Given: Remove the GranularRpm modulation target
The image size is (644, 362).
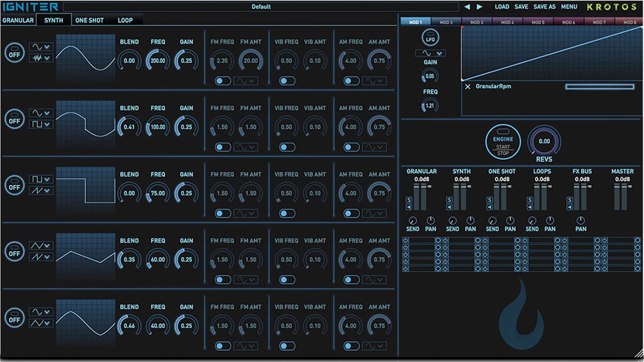Looking at the screenshot, I should coord(467,86).
